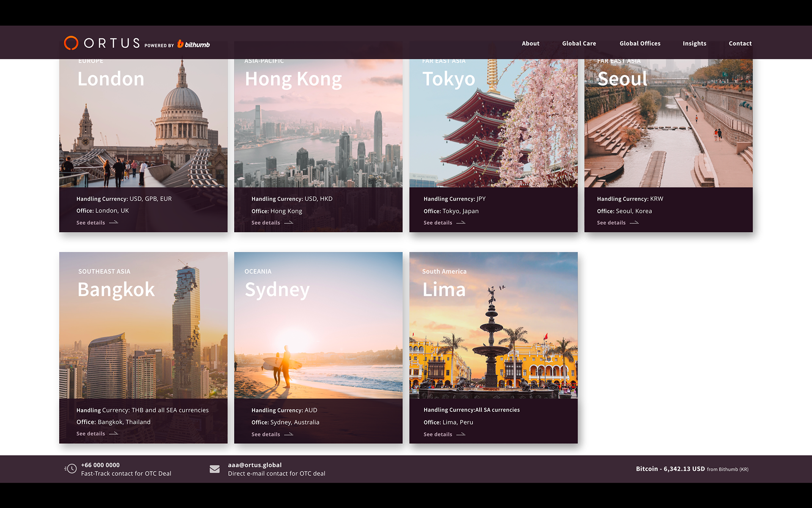The image size is (812, 508).
Task: Click the Ortus orange circle logo
Action: coord(71,43)
